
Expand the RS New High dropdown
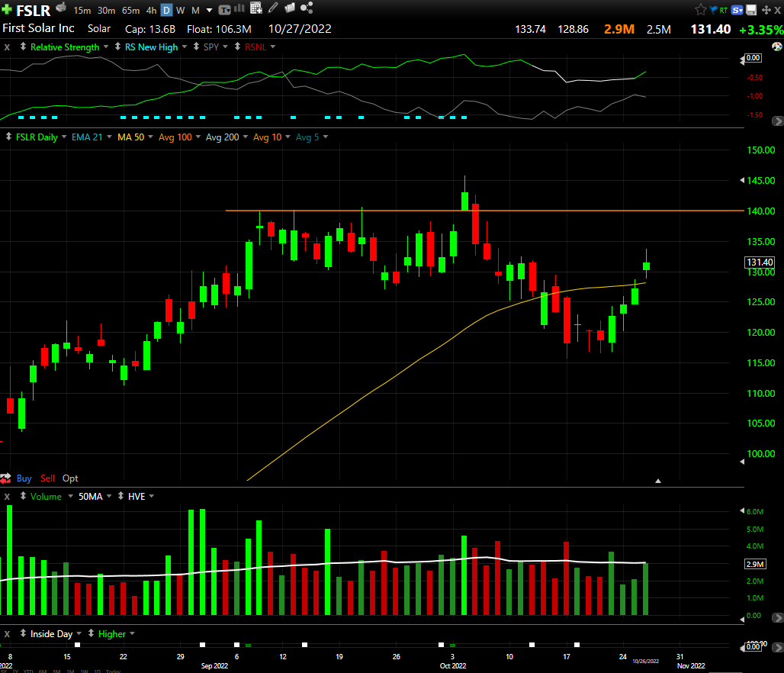pos(184,47)
